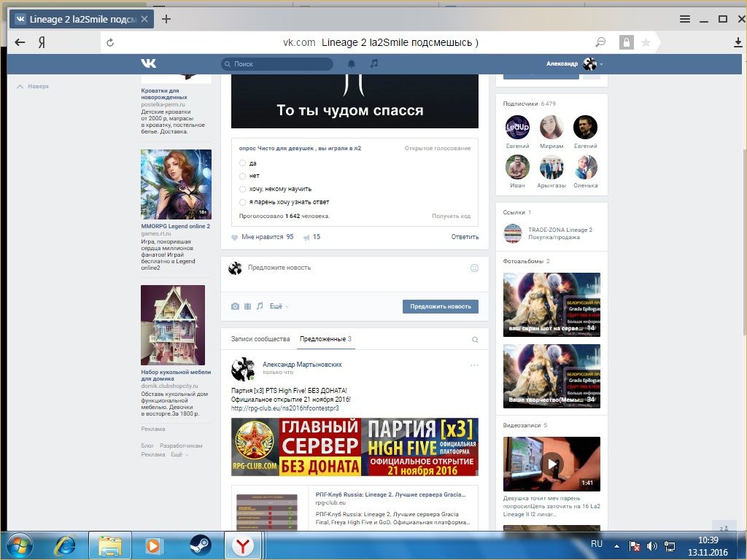This screenshot has height=560, width=747.
Task: Click the padlock security icon
Action: [627, 42]
